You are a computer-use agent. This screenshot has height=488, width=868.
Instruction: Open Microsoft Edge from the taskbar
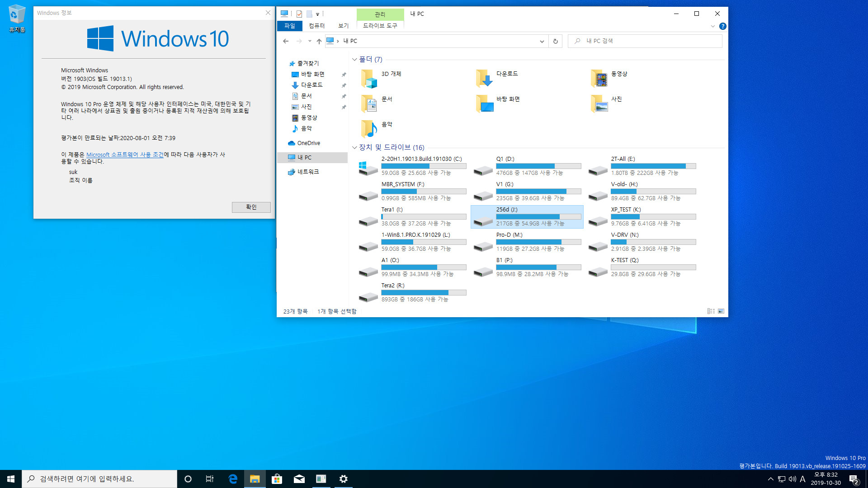(233, 479)
